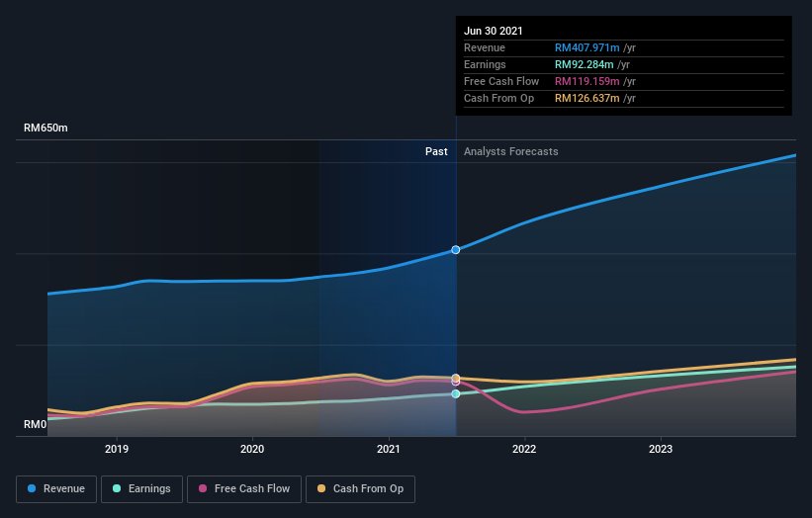Screen dimensions: 812x518
Task: Click the RM407.971m revenue value in tooltip
Action: pos(587,47)
